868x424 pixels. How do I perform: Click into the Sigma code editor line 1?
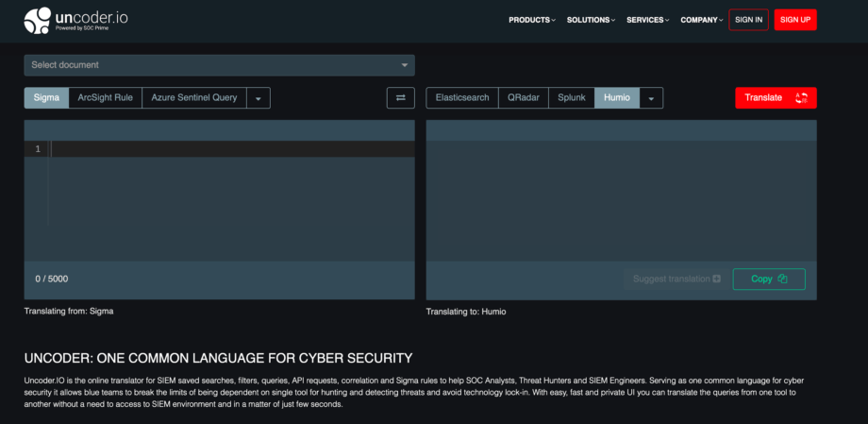tap(231, 149)
